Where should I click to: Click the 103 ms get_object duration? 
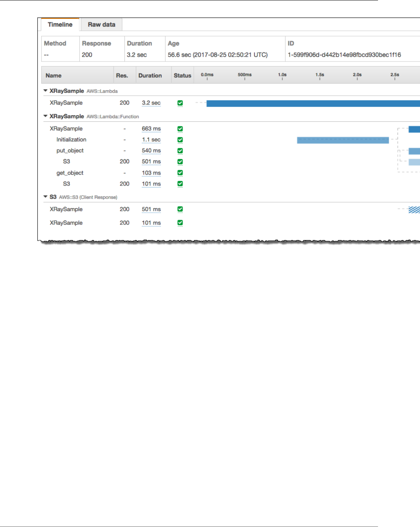coord(151,173)
